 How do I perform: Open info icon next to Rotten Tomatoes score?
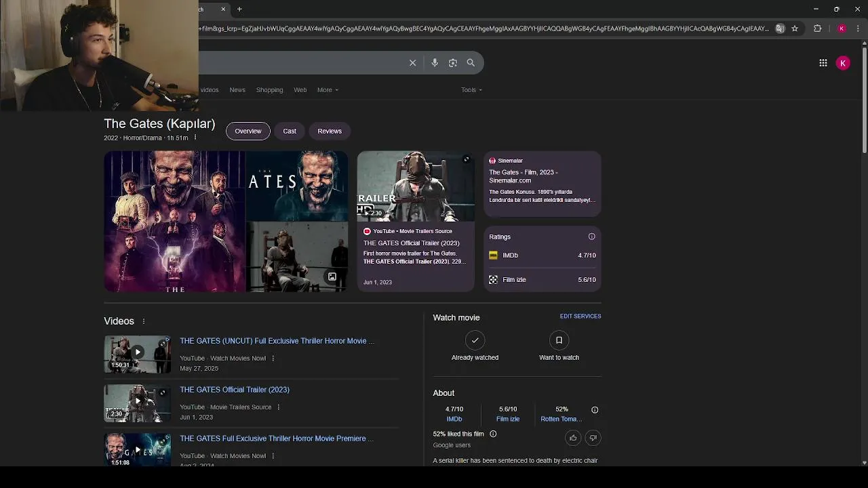(595, 410)
